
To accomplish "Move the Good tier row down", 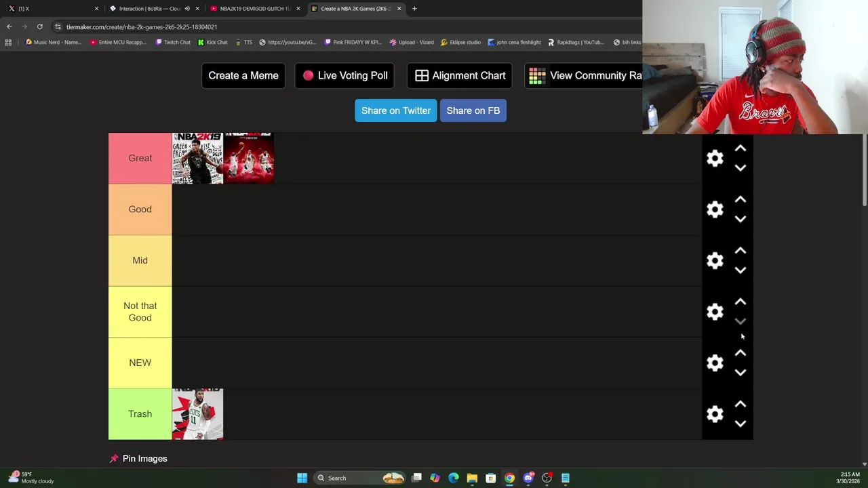I will coord(741,219).
